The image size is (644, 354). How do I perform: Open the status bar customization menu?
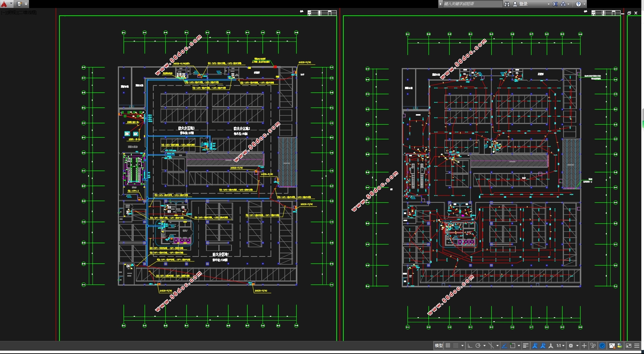tap(637, 346)
